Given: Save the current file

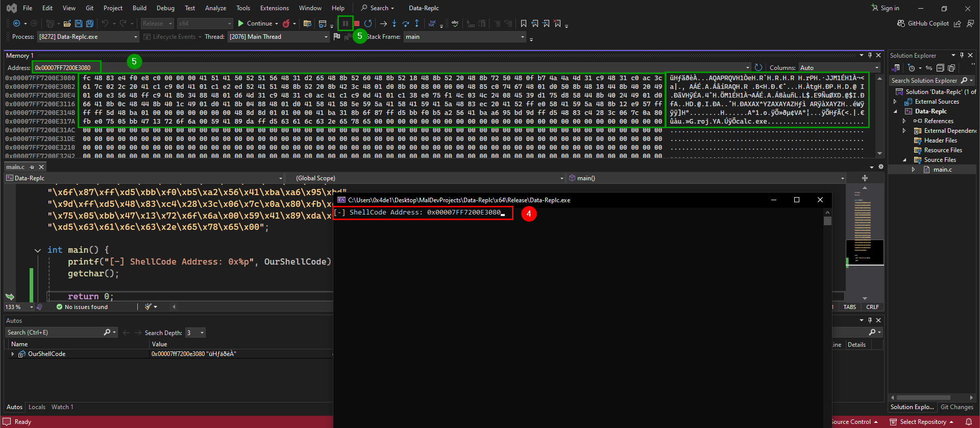Looking at the screenshot, I should [79, 23].
